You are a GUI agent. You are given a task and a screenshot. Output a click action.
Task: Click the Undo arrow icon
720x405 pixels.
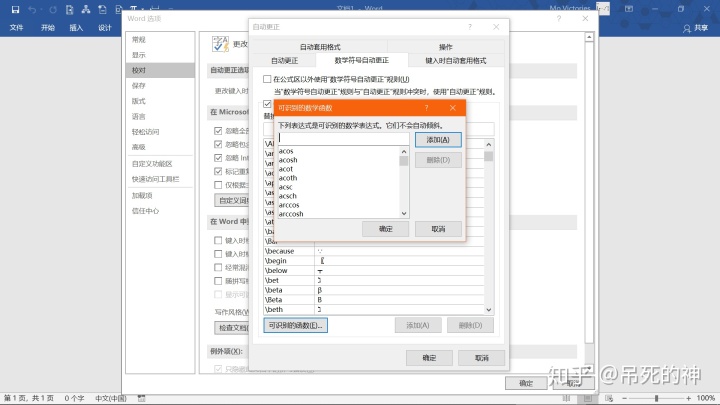[x=32, y=9]
